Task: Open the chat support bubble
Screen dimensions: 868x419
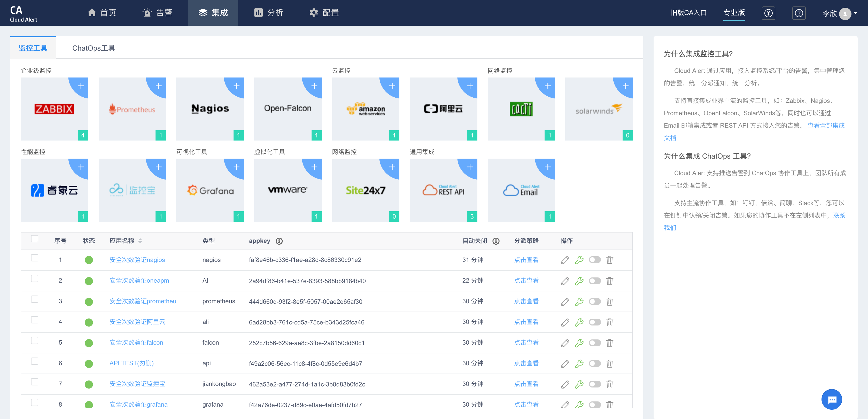Action: click(x=832, y=399)
